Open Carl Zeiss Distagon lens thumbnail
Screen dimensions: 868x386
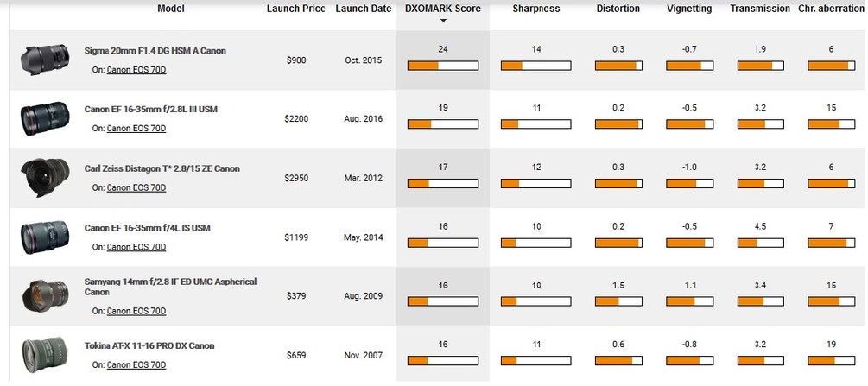[x=46, y=178]
